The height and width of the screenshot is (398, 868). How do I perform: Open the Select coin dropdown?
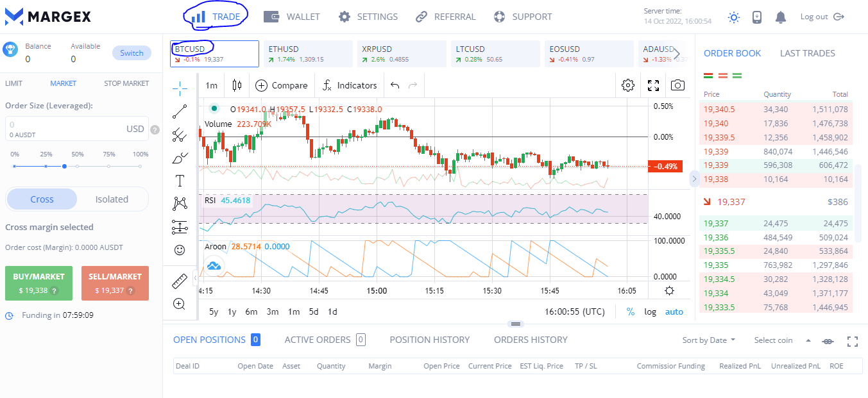coord(783,340)
